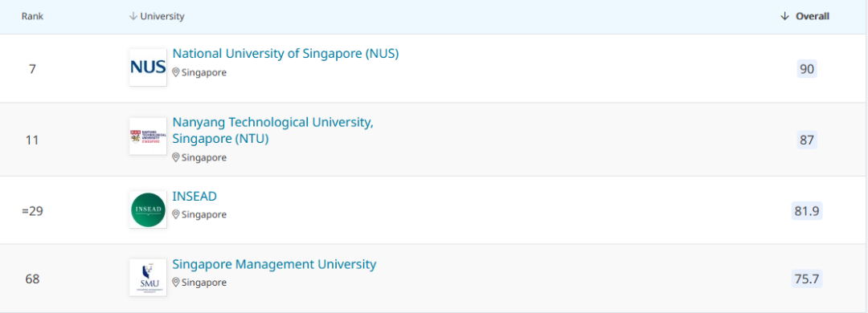
Task: Click the =29 rank cell
Action: 33,211
